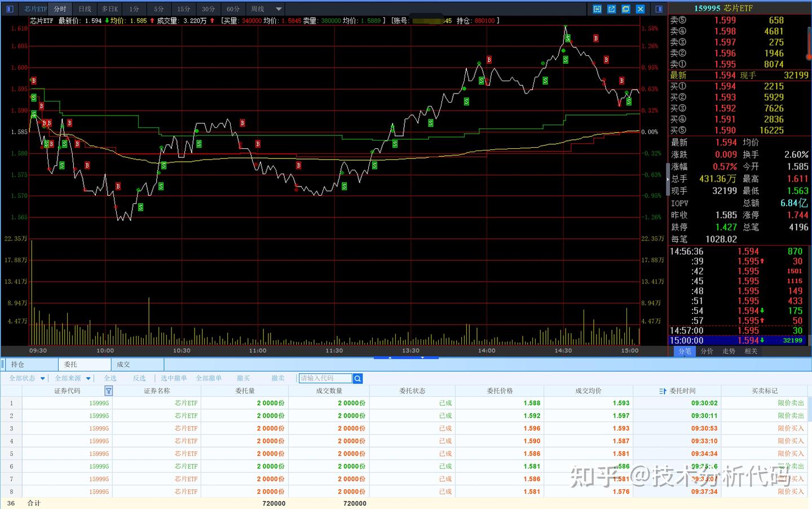Select the 30分 period tab
Viewport: 812px width, 509px height.
tap(209, 9)
